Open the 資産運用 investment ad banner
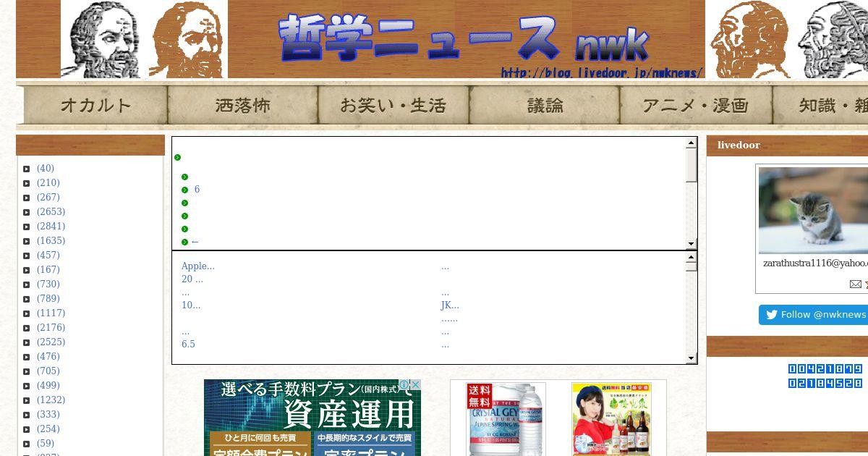This screenshot has height=456, width=868. (312, 418)
